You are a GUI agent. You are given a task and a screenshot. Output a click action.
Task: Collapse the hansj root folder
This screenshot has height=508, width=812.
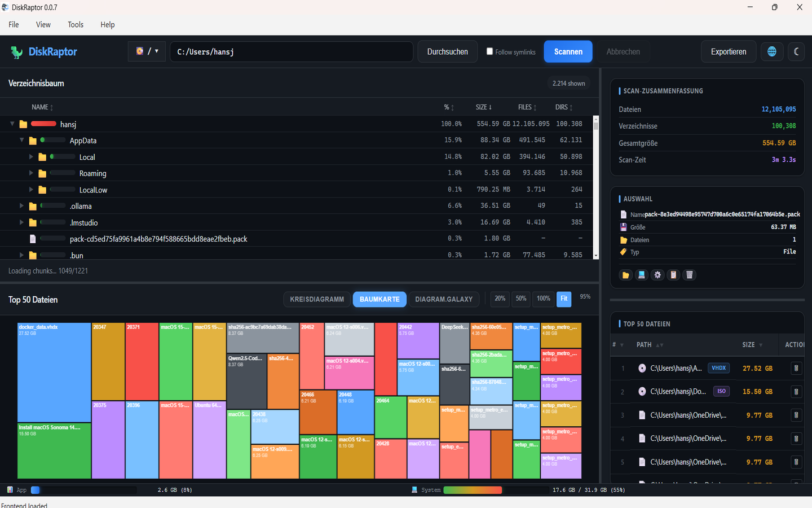(x=12, y=124)
